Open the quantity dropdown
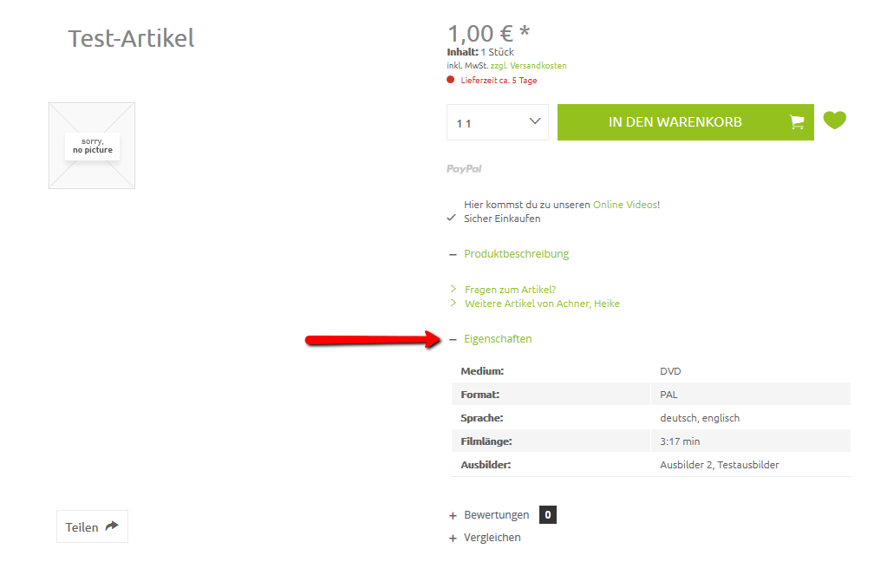This screenshot has height=588, width=874. [x=498, y=122]
